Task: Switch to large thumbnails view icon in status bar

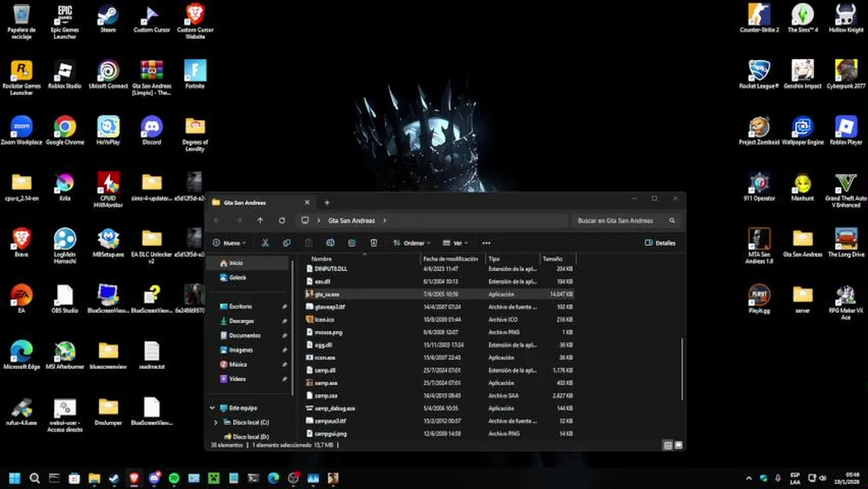Action: (679, 445)
